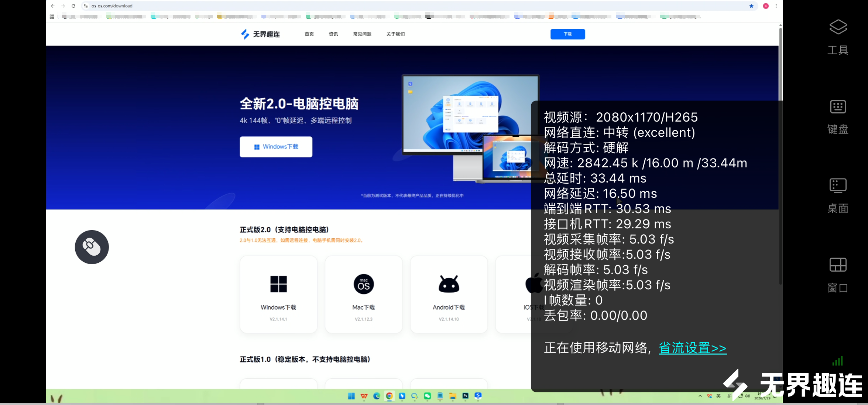Open the 常见问题 nav item
This screenshot has width=868, height=405.
(x=362, y=34)
